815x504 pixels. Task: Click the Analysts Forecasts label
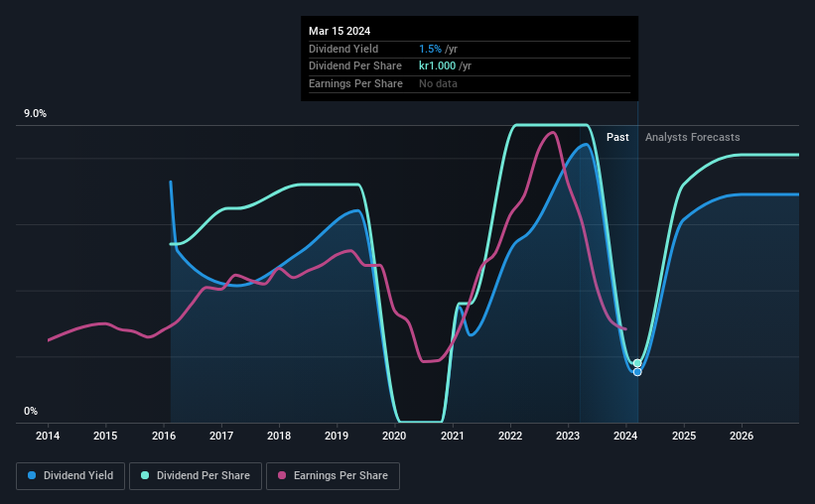[x=692, y=137]
